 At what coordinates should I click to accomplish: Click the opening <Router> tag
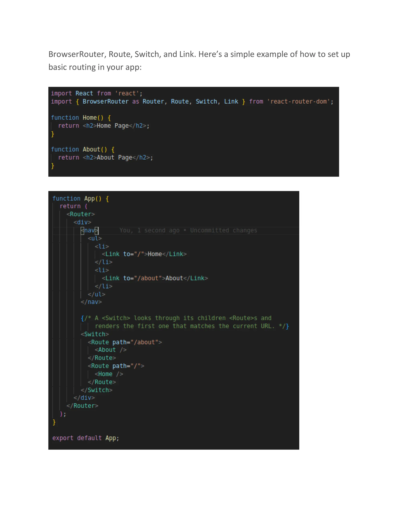[x=81, y=214]
